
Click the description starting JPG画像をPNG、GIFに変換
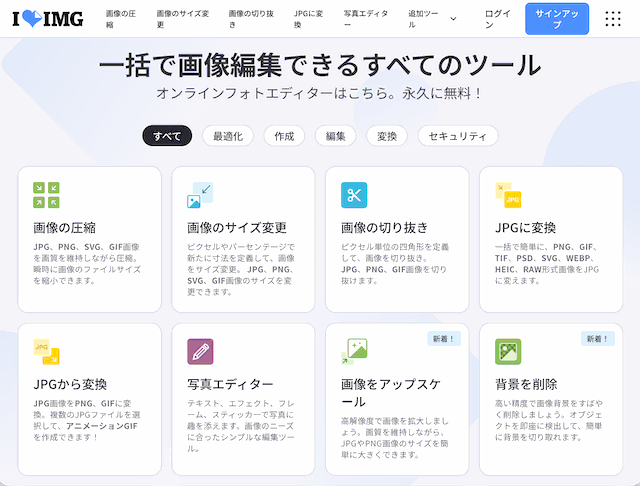pos(87,420)
